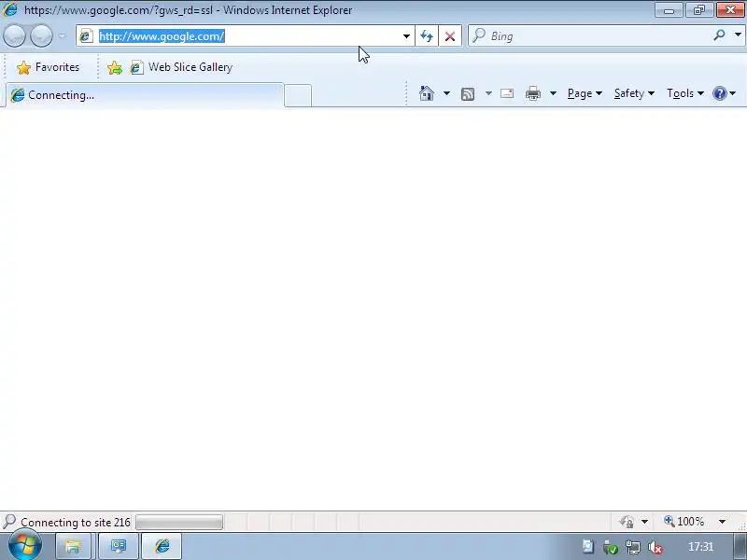Expand the security zone dropdown arrow
The height and width of the screenshot is (560, 747).
644,522
